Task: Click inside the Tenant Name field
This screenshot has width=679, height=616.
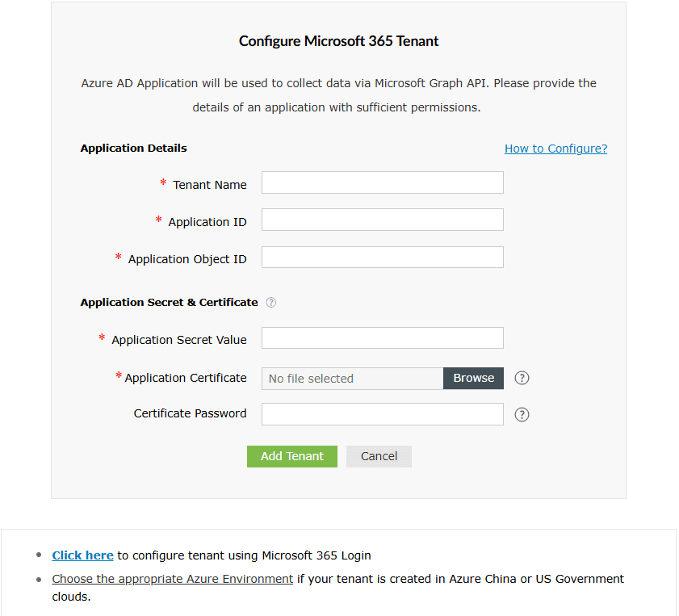Action: coord(382,182)
